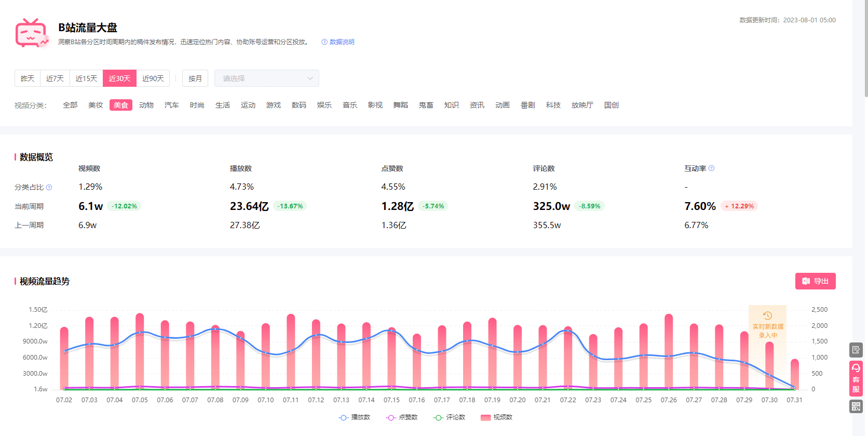The image size is (868, 436).
Task: Filter by 运动 video category
Action: click(x=248, y=105)
